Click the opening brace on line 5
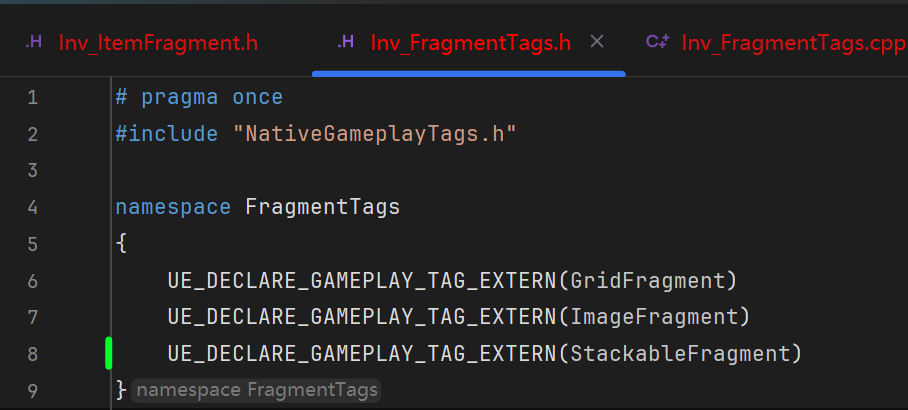 (121, 244)
